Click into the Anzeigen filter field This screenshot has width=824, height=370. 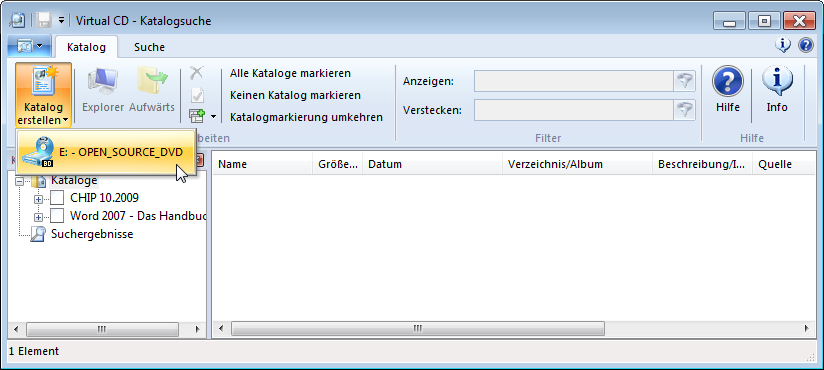574,81
